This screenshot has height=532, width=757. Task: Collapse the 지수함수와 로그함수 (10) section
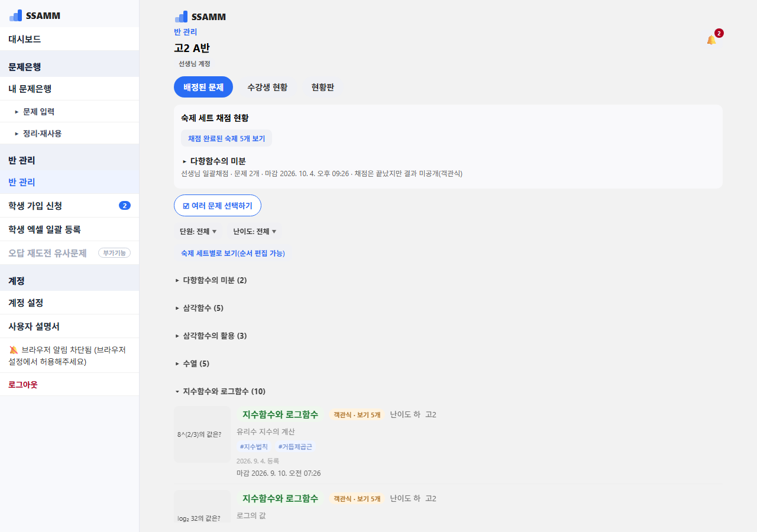pyautogui.click(x=220, y=391)
